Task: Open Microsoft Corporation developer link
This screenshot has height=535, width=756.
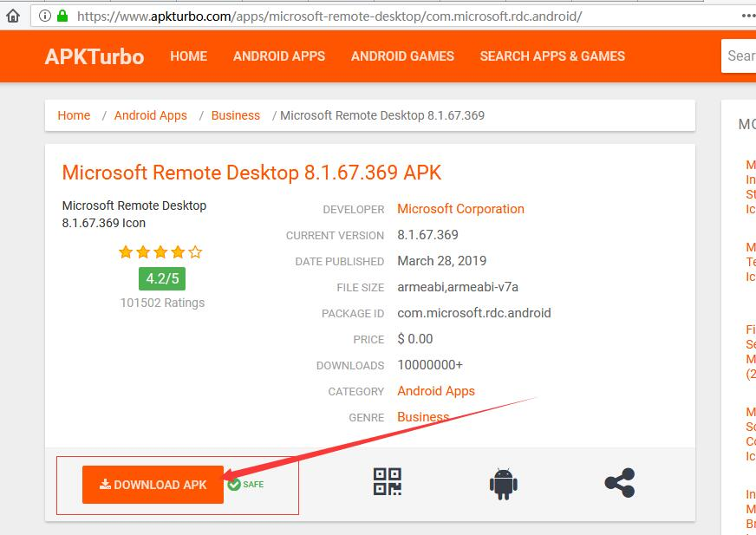Action: click(x=460, y=209)
